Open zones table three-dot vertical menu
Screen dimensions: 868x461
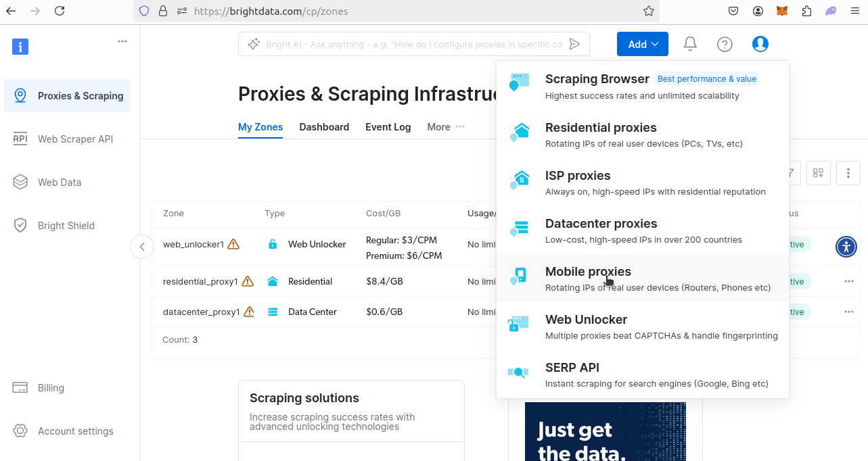[x=848, y=173]
